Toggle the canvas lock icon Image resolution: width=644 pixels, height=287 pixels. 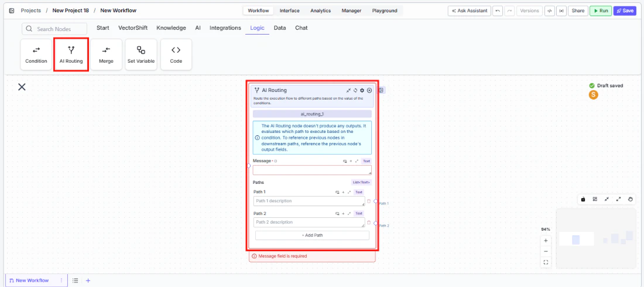point(583,199)
